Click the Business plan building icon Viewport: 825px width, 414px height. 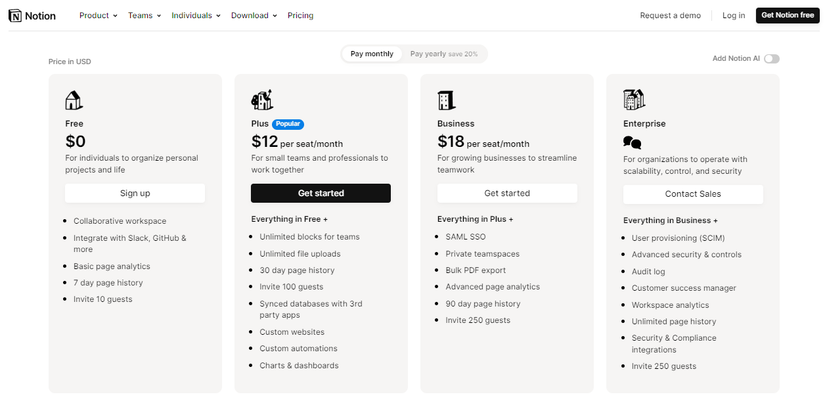(446, 100)
